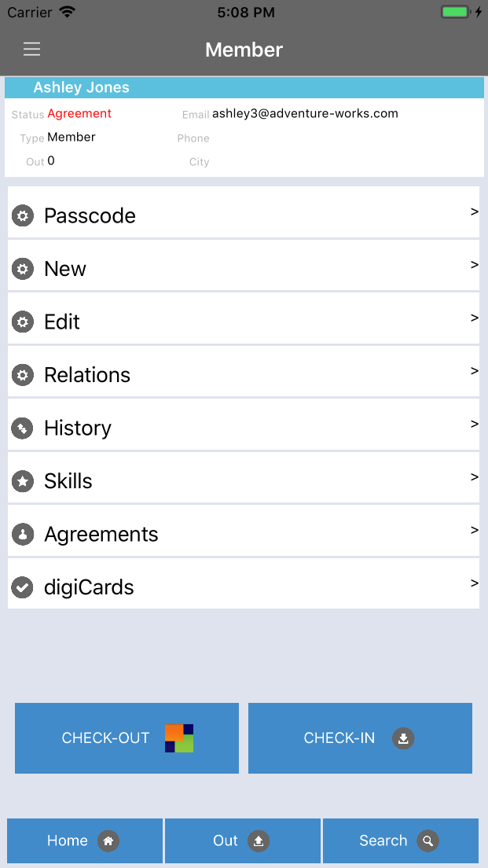
Task: Expand the Relations row chevron
Action: pos(474,370)
